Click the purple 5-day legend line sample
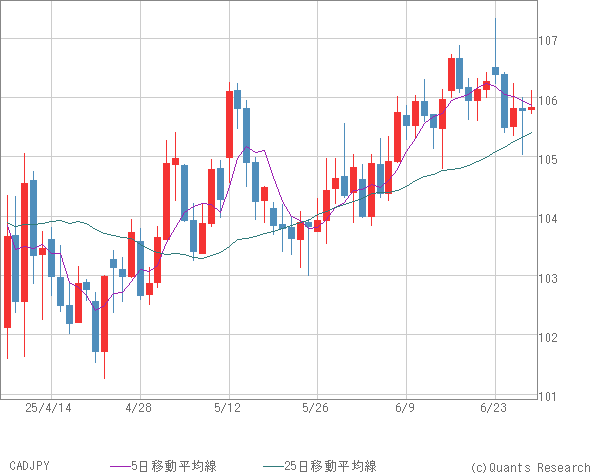The image size is (600, 475). click(x=121, y=466)
